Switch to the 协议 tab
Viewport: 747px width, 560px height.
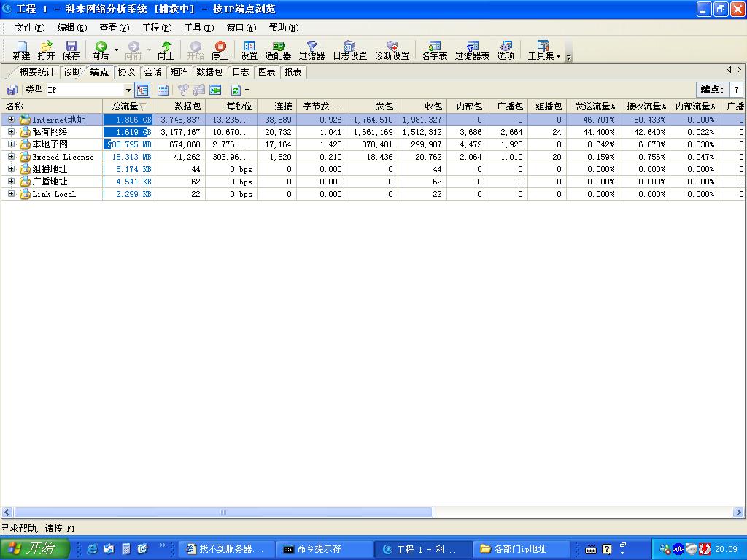pos(126,71)
